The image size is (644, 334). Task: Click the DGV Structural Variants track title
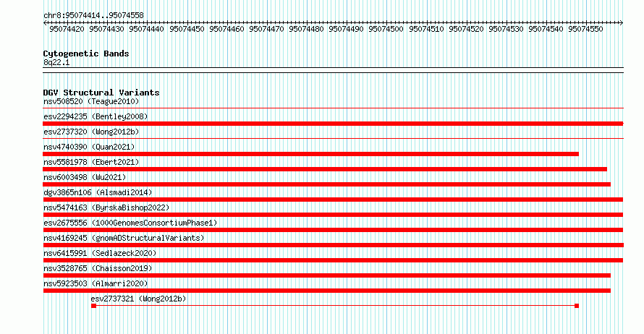coord(101,93)
